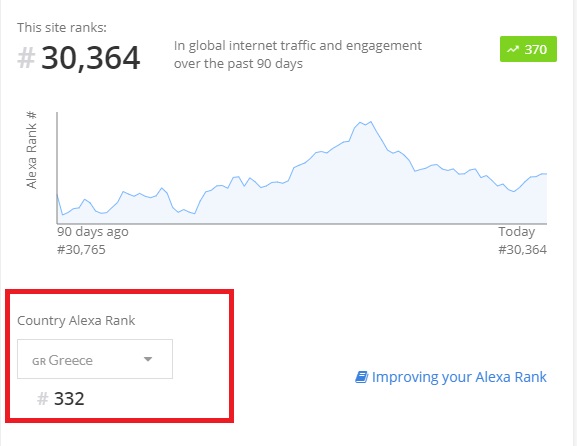The image size is (577, 446).
Task: Click the Country Alexa Rank heading
Action: pyautogui.click(x=76, y=321)
